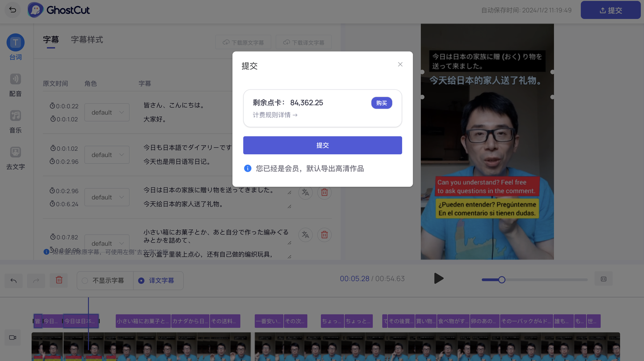Click the wide 提交 button in dialog
The width and height of the screenshot is (644, 361).
[x=322, y=145]
